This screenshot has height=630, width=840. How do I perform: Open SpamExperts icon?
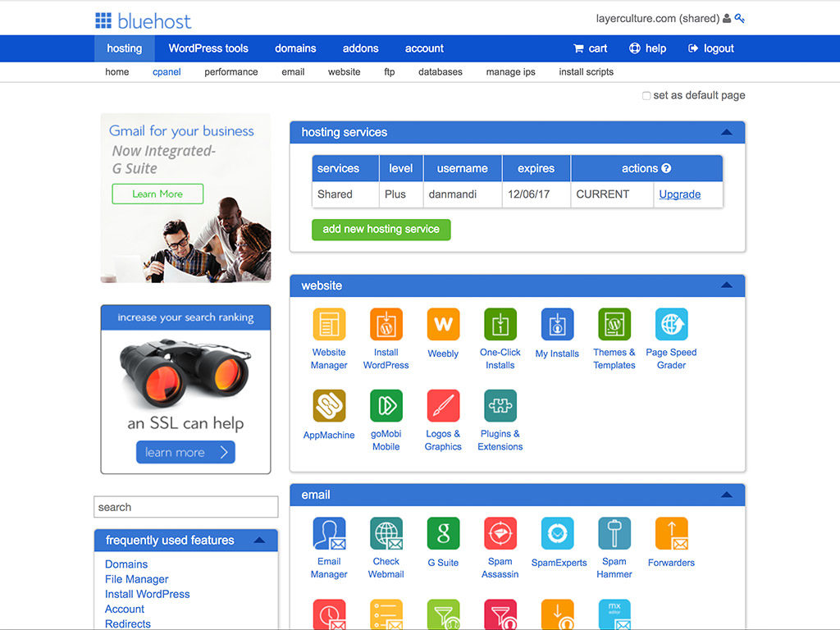pos(557,533)
